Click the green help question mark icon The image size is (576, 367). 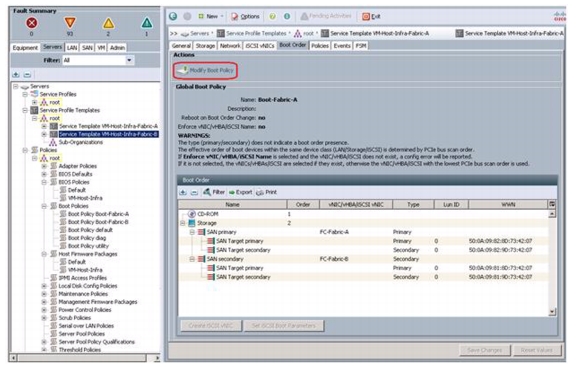point(272,16)
